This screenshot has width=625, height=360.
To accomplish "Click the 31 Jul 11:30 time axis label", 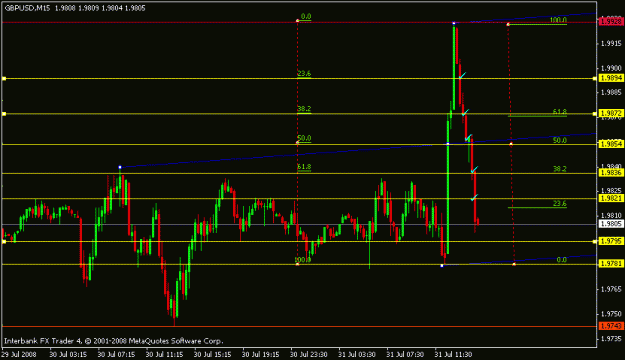I will 453,354.
